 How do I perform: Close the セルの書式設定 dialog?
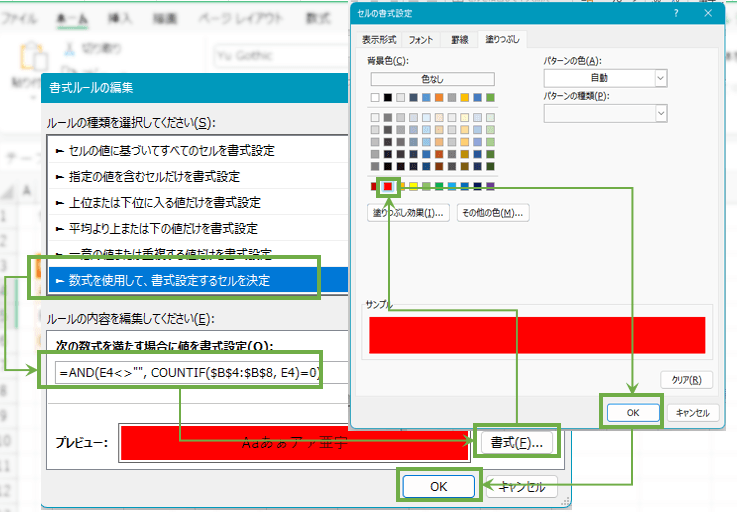point(708,13)
